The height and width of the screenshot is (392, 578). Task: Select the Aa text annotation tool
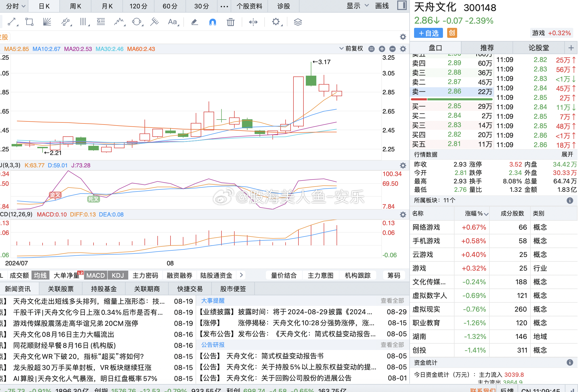pyautogui.click(x=173, y=22)
